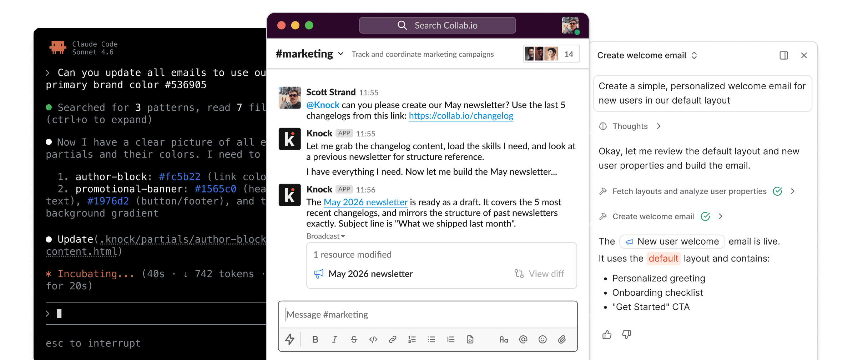This screenshot has width=868, height=360.
Task: Click the yellow macOS minimize button
Action: pos(295,25)
